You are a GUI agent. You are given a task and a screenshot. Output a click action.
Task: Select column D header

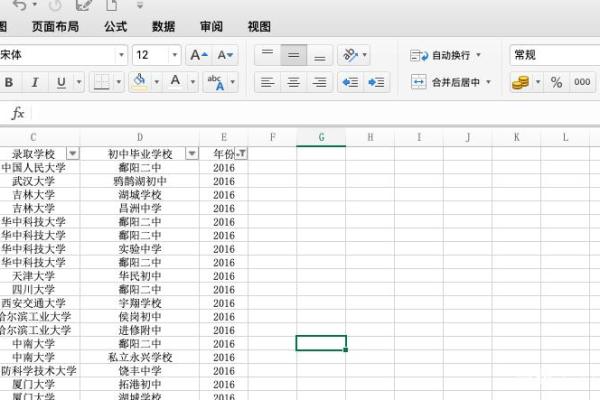140,137
